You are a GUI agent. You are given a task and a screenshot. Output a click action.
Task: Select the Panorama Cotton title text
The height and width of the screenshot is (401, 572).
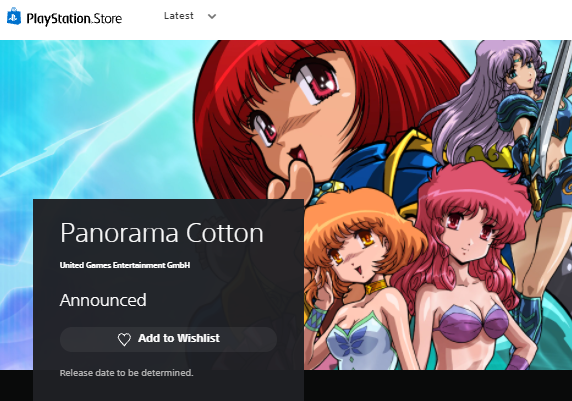point(162,233)
